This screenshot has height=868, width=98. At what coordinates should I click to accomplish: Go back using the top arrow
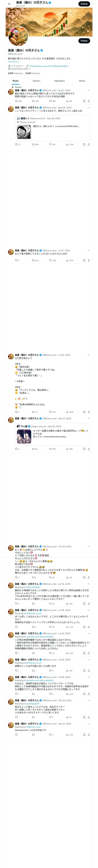[x=9, y=4]
